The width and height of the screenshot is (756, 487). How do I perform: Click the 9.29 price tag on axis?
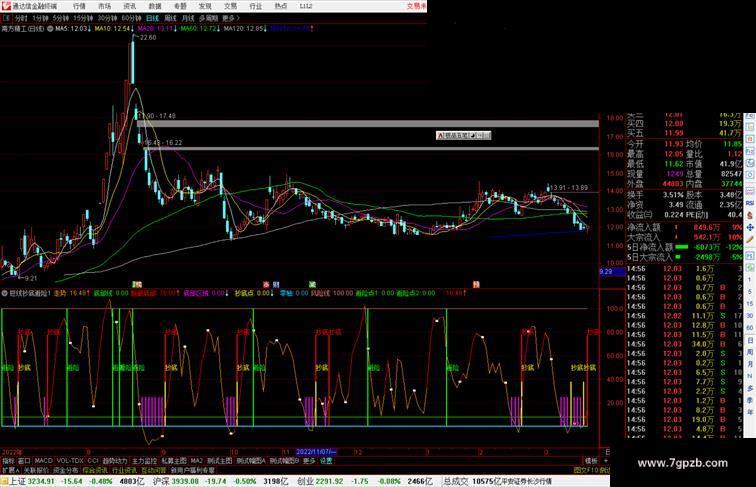click(612, 272)
